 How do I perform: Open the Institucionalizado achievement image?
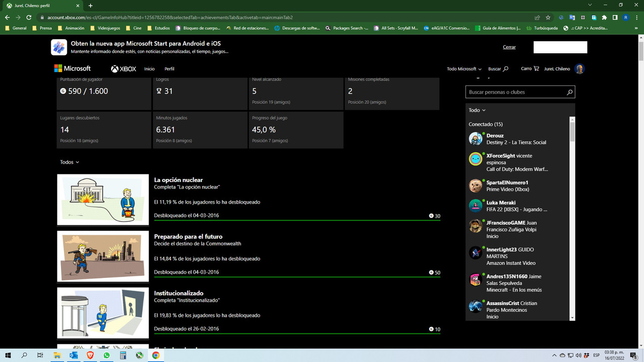[103, 313]
